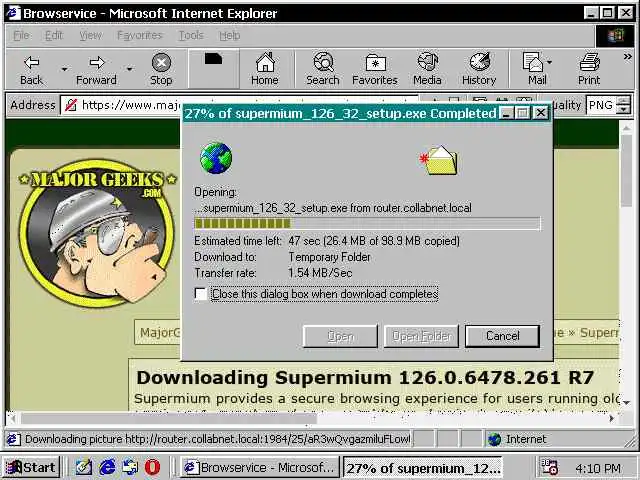This screenshot has height=480, width=640.
Task: Click the globe icon in download dialog
Action: coord(216,158)
